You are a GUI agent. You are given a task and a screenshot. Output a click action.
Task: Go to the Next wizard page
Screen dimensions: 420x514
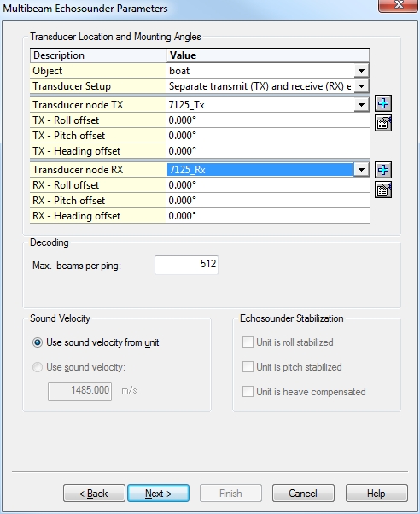click(x=159, y=493)
